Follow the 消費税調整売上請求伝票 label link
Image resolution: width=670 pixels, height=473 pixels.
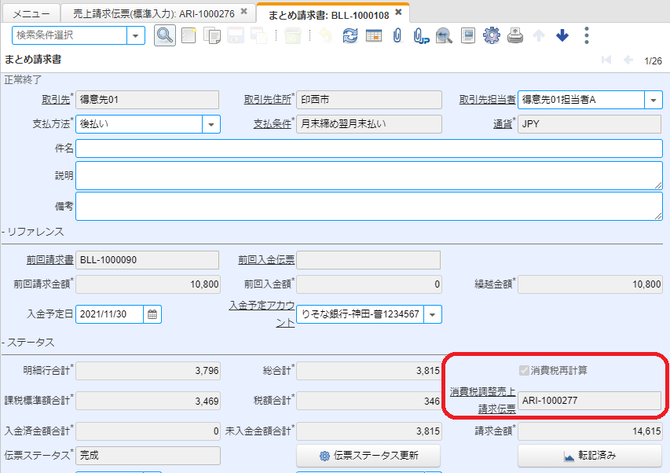point(483,401)
